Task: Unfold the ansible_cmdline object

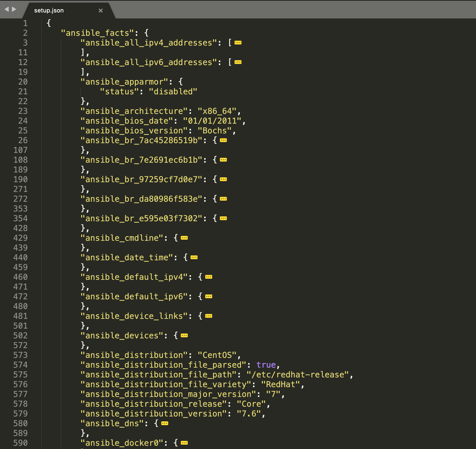Action: coord(184,238)
